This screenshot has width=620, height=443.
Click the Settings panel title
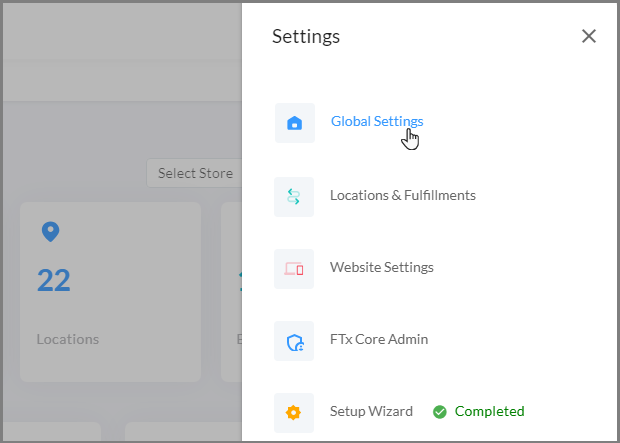click(x=306, y=37)
